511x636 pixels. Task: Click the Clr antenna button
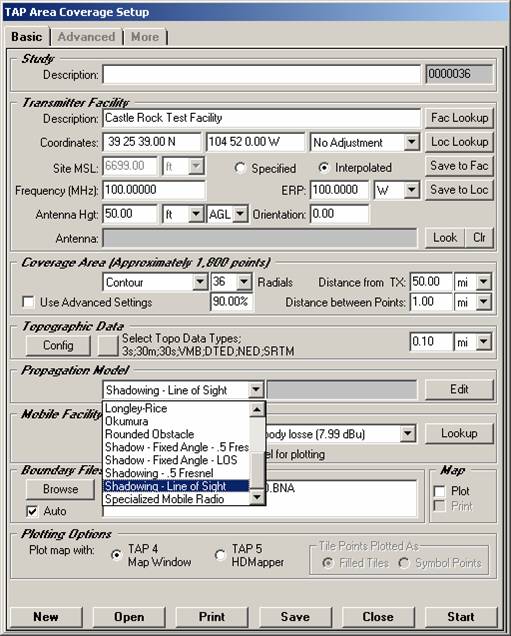pyautogui.click(x=479, y=237)
